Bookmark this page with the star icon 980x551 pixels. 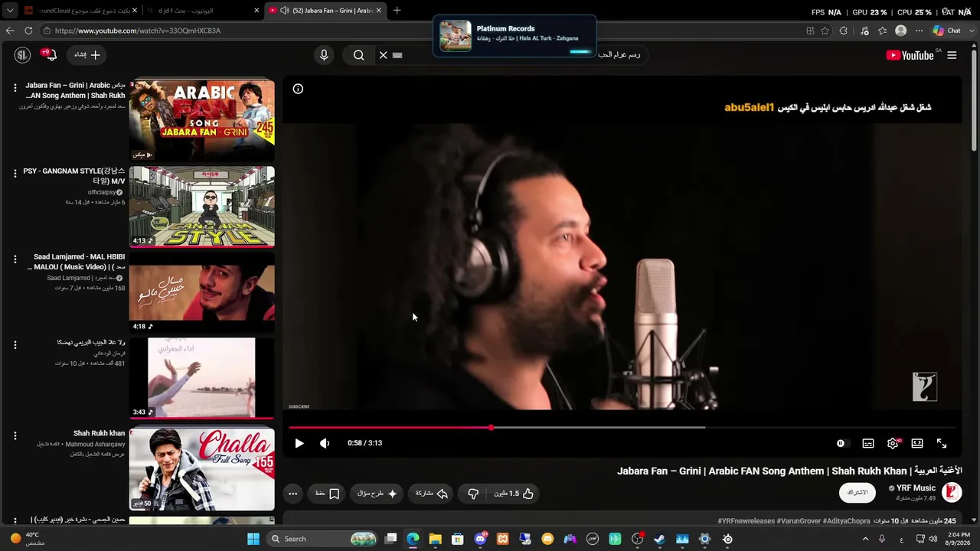(825, 31)
